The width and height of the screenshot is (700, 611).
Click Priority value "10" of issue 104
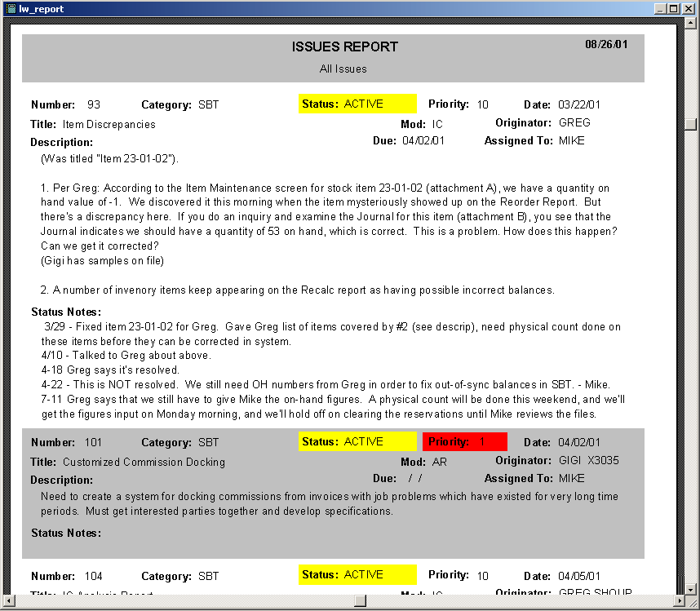tap(483, 576)
